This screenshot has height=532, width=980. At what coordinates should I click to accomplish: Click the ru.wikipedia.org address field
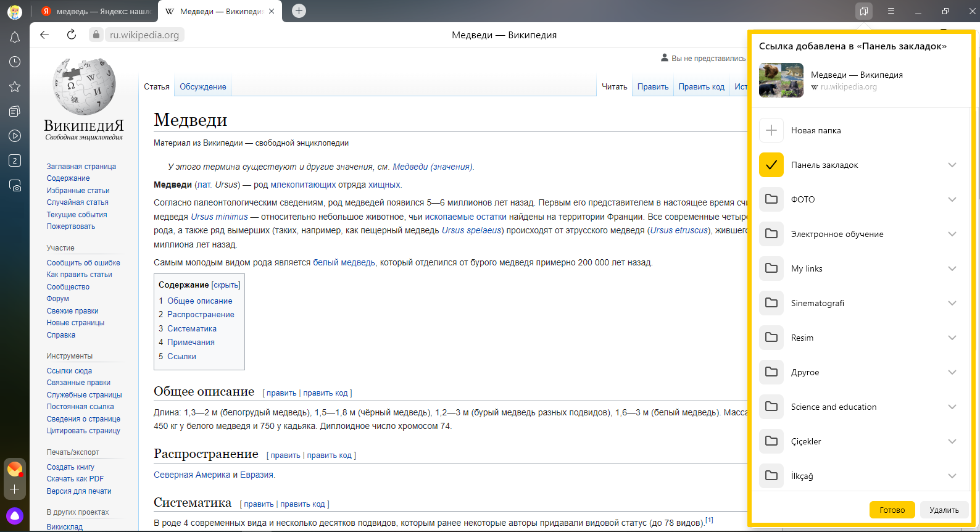click(x=144, y=35)
